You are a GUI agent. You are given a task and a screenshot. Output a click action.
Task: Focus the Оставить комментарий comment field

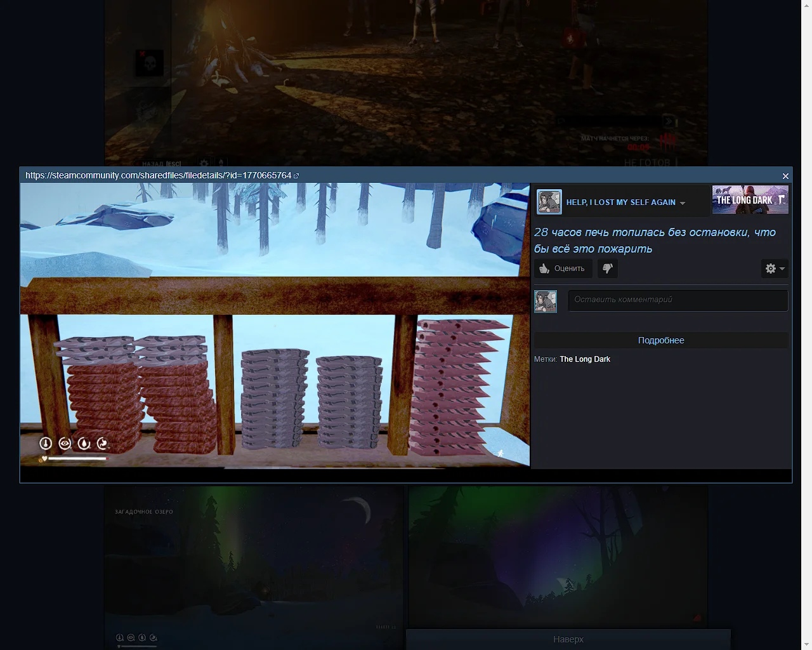tap(678, 300)
